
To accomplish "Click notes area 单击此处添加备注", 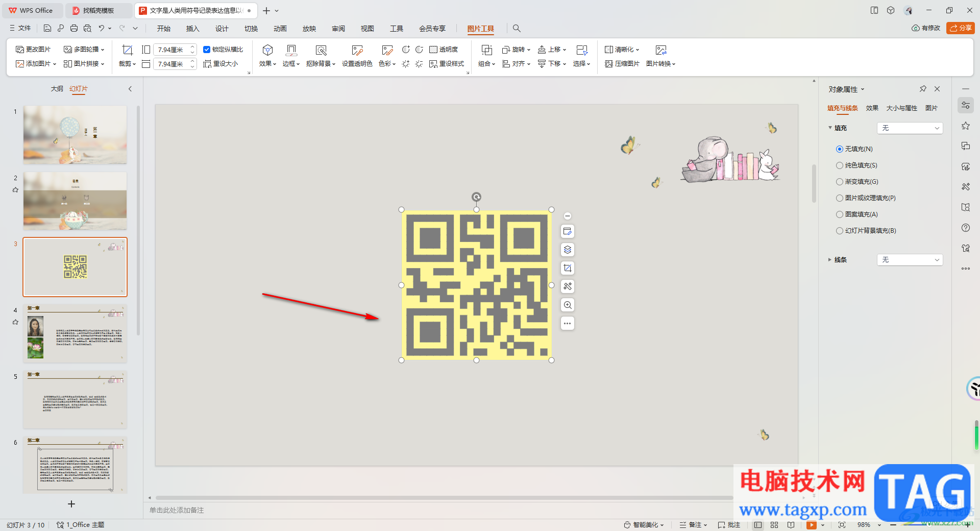I will [177, 510].
